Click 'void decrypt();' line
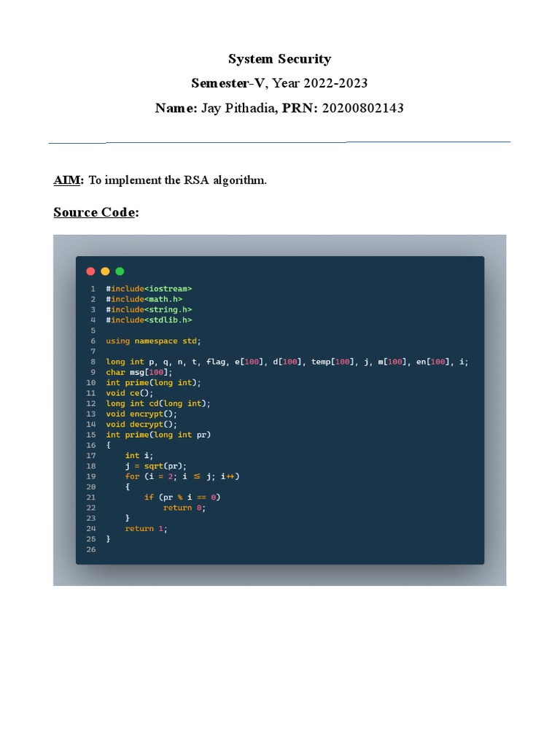 point(141,425)
